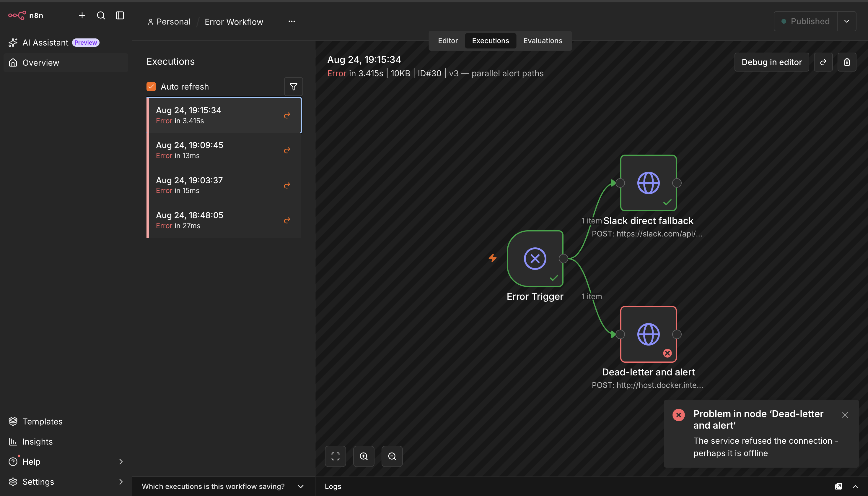Screen dimensions: 868x496
Task: Click Slack direct fallback output connector
Action: pos(677,183)
